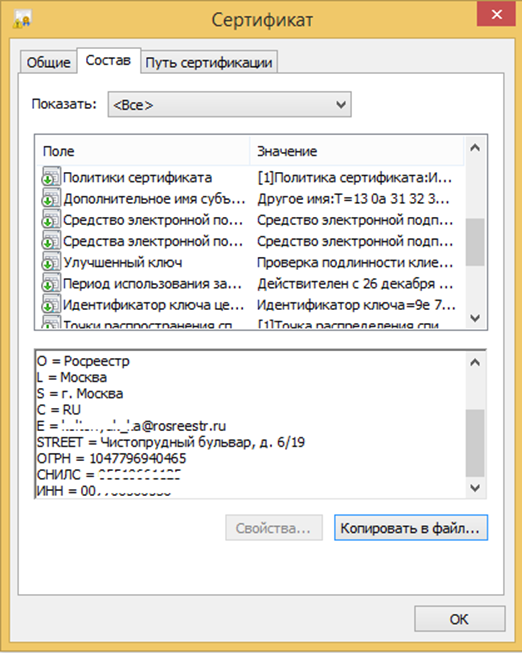Click the ОГРН = 1047796940465 line
522x653 pixels.
(111, 458)
